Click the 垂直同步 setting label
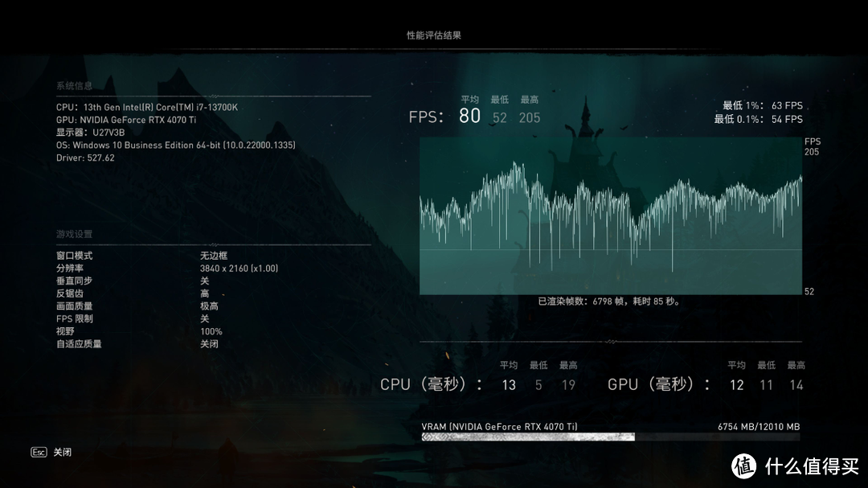868x488 pixels. tap(74, 281)
